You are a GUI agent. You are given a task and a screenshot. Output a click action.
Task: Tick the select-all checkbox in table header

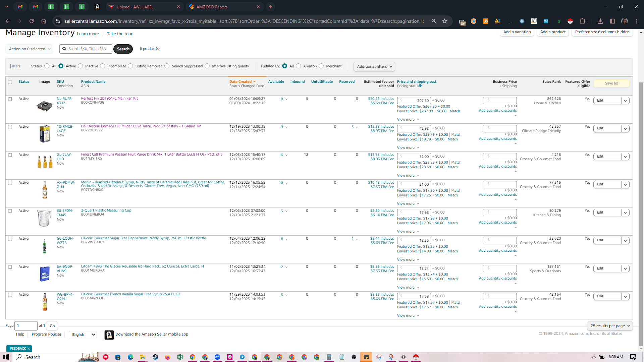click(10, 82)
